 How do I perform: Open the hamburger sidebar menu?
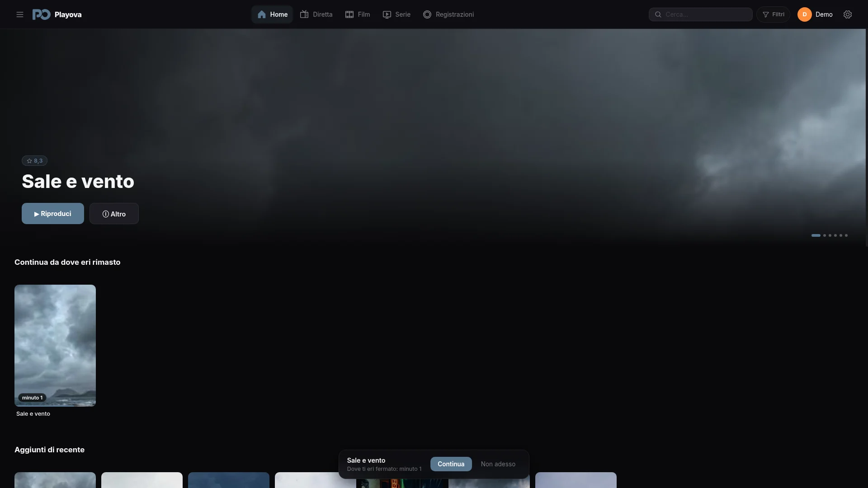click(20, 14)
